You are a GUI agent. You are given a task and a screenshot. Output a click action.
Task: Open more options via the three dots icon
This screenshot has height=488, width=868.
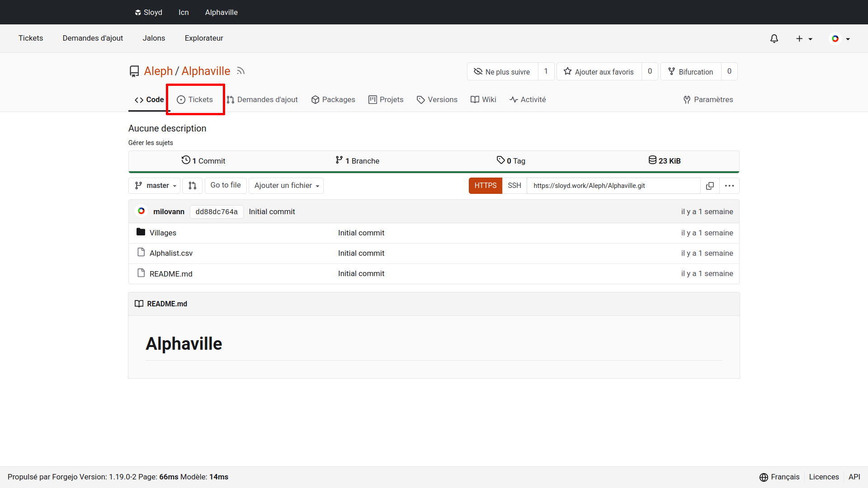(x=729, y=186)
